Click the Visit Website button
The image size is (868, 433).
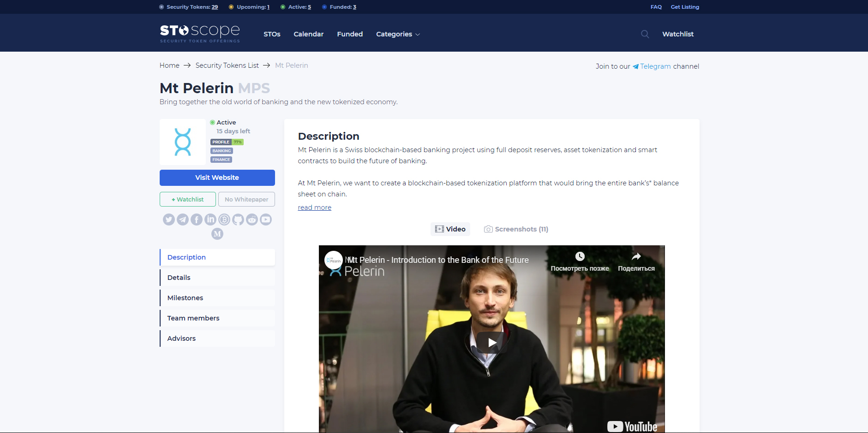click(217, 178)
